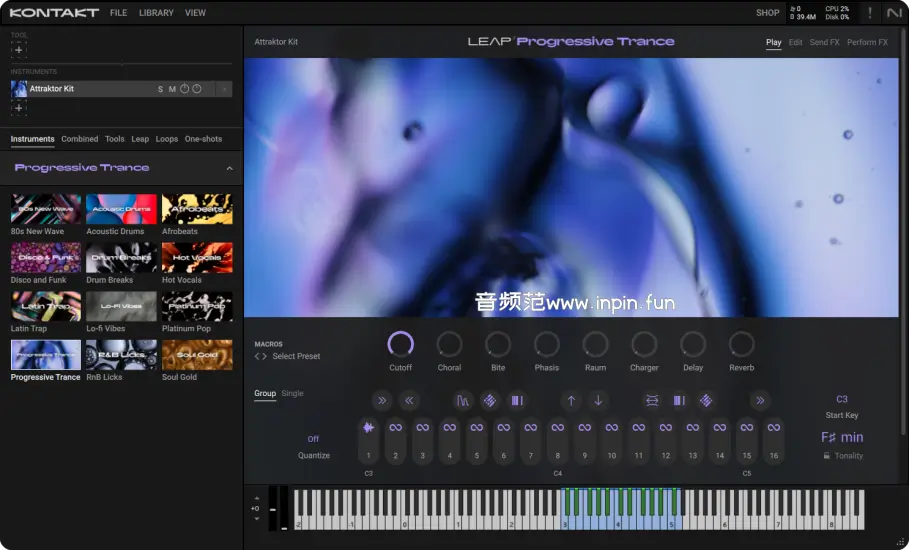Select the One-shots browser tab
Image resolution: width=909 pixels, height=550 pixels.
click(203, 139)
